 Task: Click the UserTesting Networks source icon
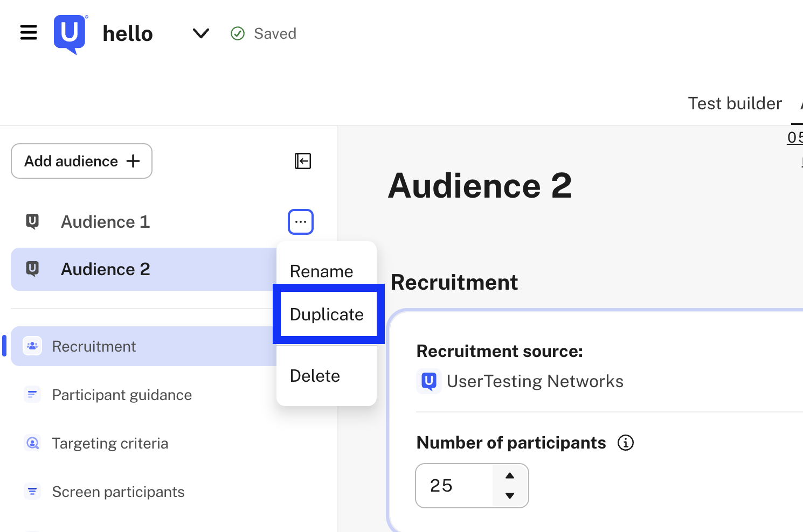(x=429, y=381)
